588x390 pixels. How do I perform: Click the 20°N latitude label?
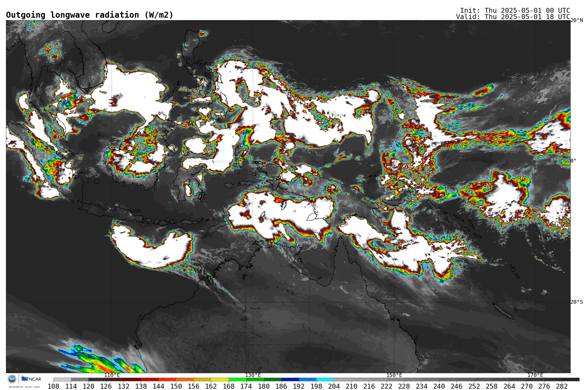point(577,20)
